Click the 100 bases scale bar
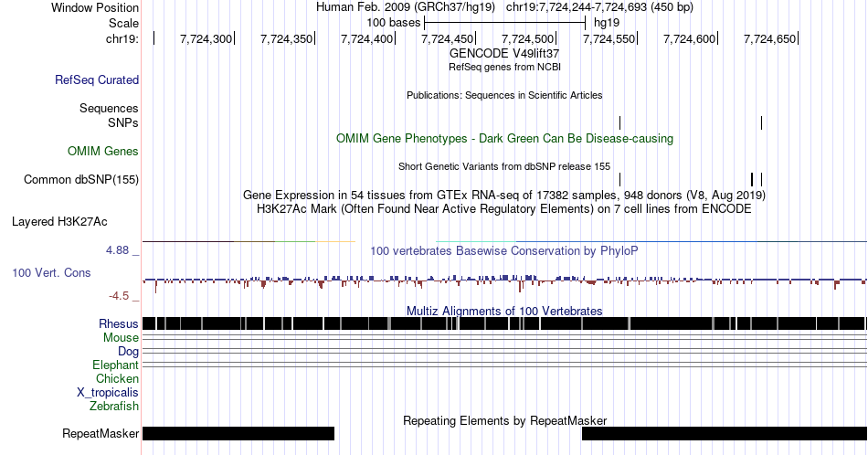The width and height of the screenshot is (868, 455). (505, 23)
